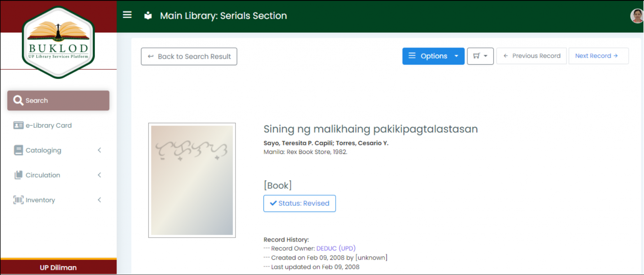Screen dimensions: 644x275
Task: Open the DEDUC (UPD) record owner link
Action: coord(336,249)
